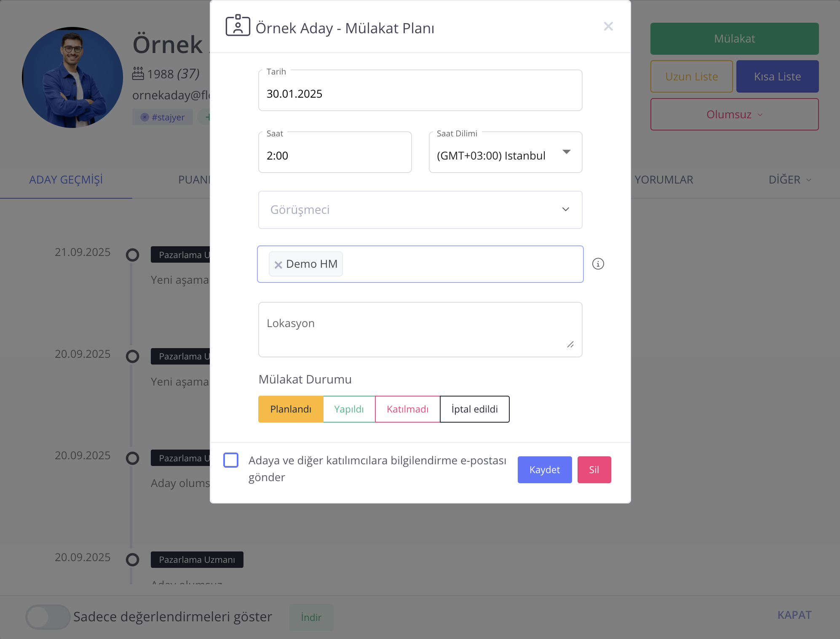This screenshot has height=639, width=840.
Task: Open the ADAY GEÇMİŞİ tab
Action: [x=66, y=180]
